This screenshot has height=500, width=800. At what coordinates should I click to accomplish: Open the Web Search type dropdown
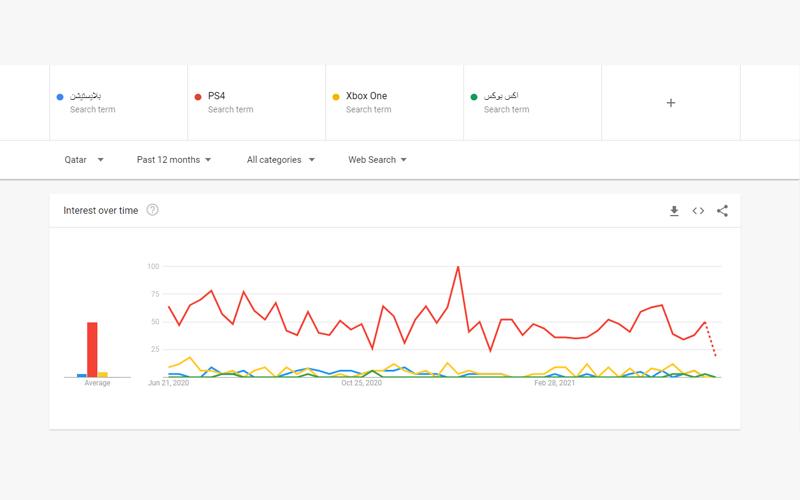pyautogui.click(x=377, y=159)
